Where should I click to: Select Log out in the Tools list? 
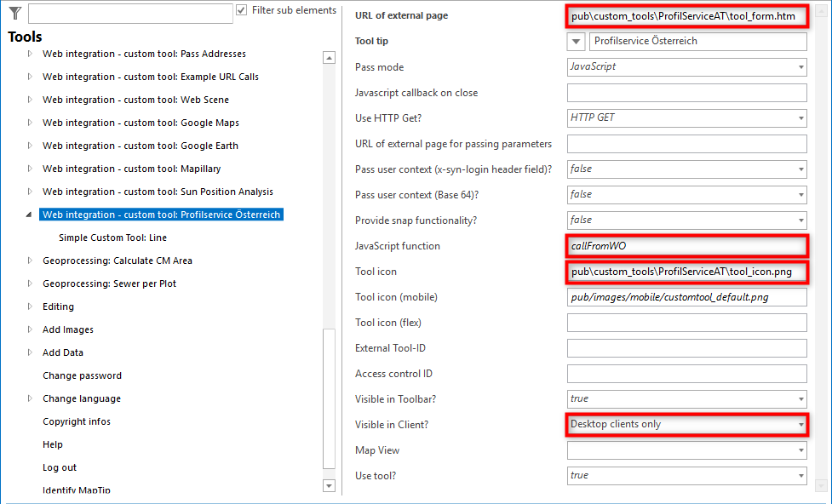[59, 467]
